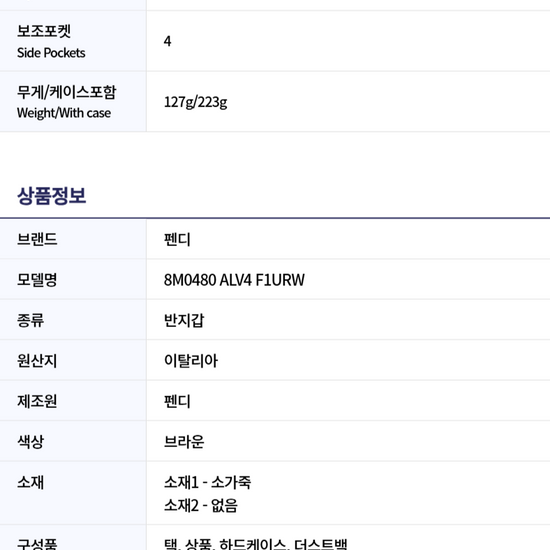Click the weight value 127g/223g
This screenshot has width=550, height=550.
(195, 102)
